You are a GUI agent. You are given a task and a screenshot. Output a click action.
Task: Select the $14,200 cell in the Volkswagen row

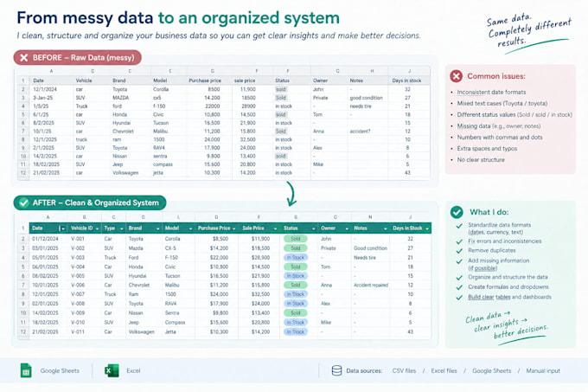260,332
